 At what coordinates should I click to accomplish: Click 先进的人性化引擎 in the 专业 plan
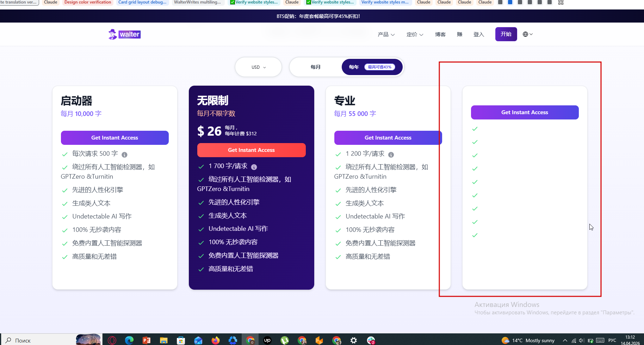click(x=371, y=190)
